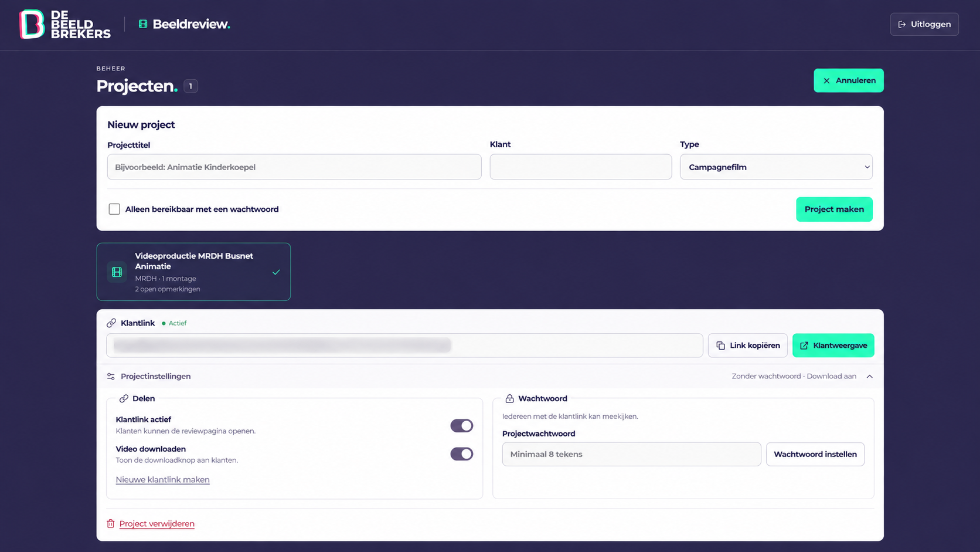Click the link icon beside Delen

pos(124,399)
